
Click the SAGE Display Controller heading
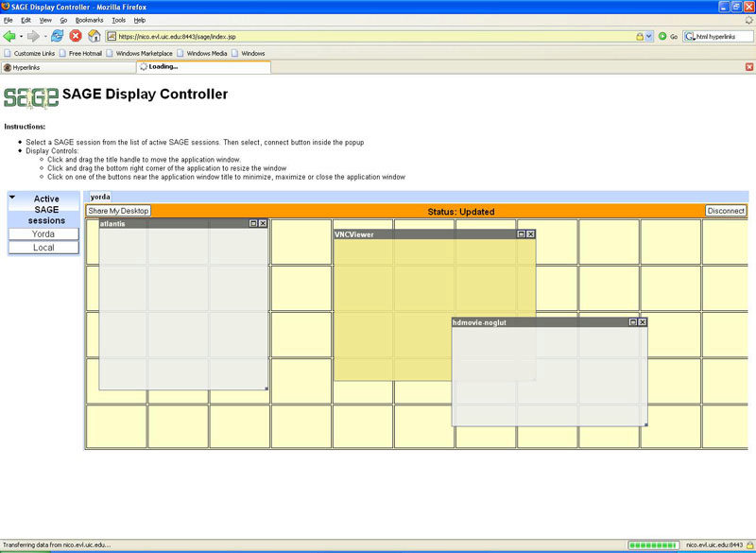pos(146,94)
